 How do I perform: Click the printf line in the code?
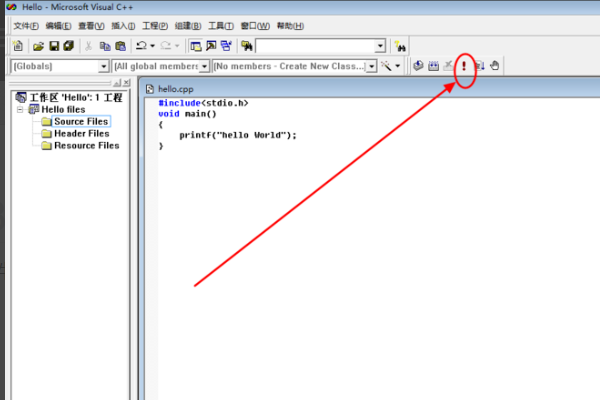(x=238, y=135)
